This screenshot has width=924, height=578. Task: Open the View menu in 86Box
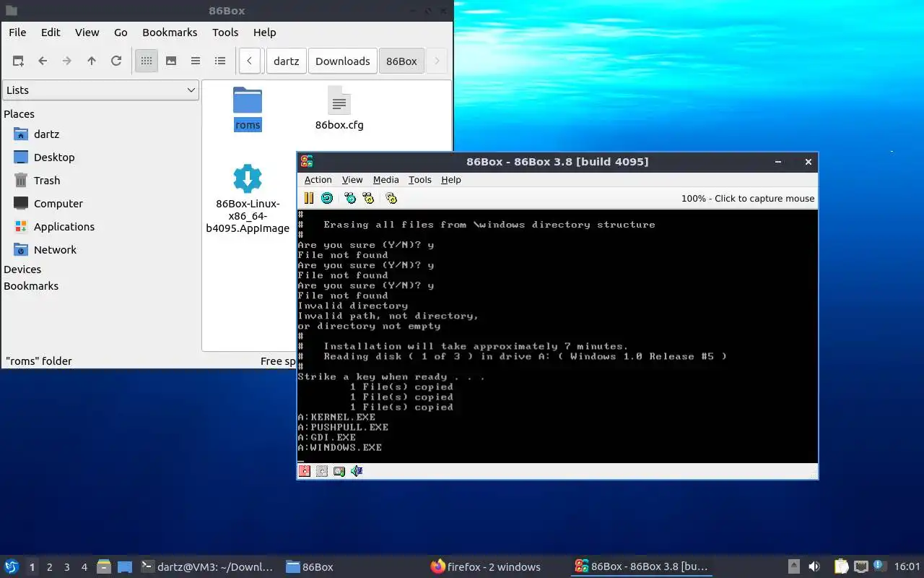pyautogui.click(x=352, y=180)
